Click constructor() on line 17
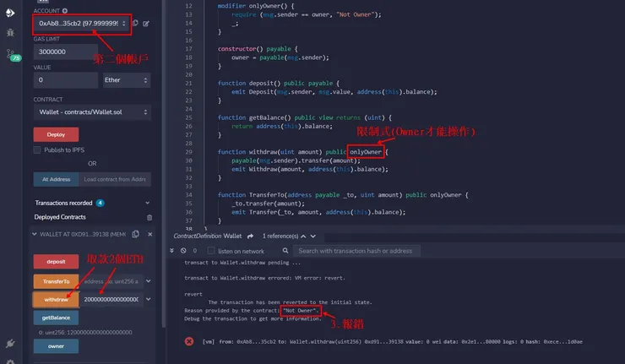 click(241, 49)
